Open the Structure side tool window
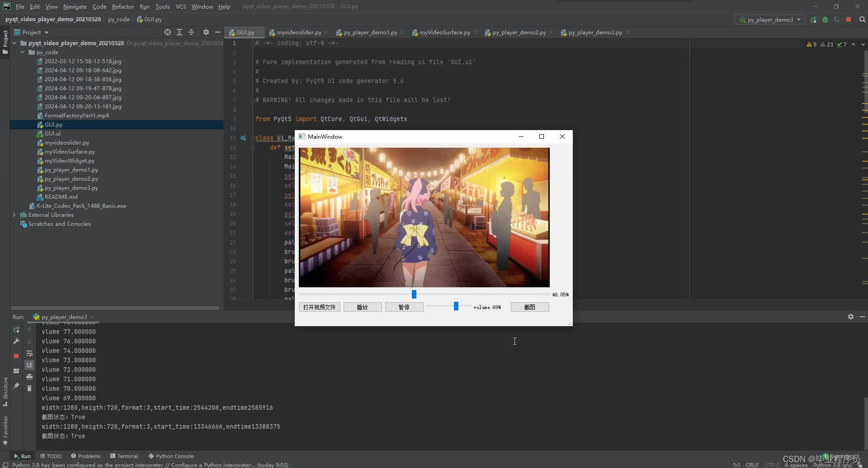 pyautogui.click(x=5, y=391)
